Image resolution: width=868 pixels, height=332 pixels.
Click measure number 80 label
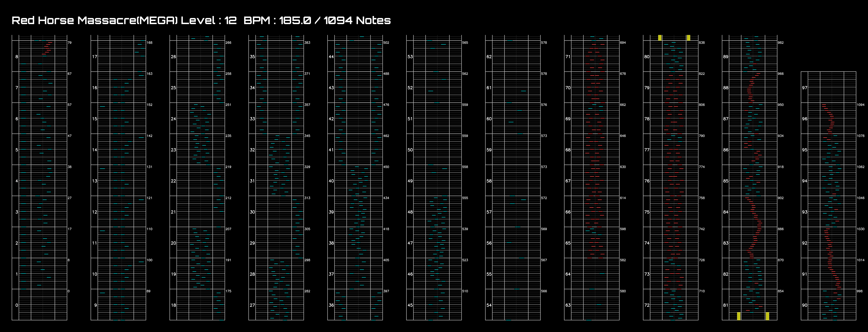pos(647,56)
